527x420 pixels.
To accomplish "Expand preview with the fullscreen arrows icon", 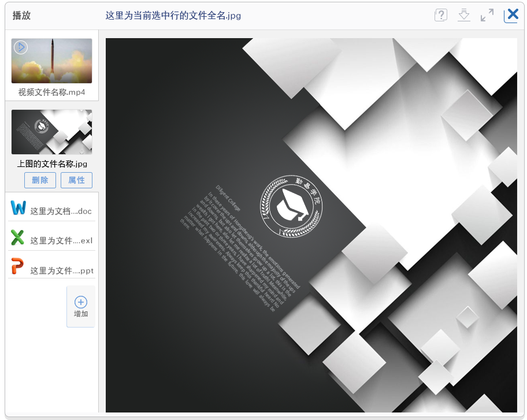I will coord(487,16).
